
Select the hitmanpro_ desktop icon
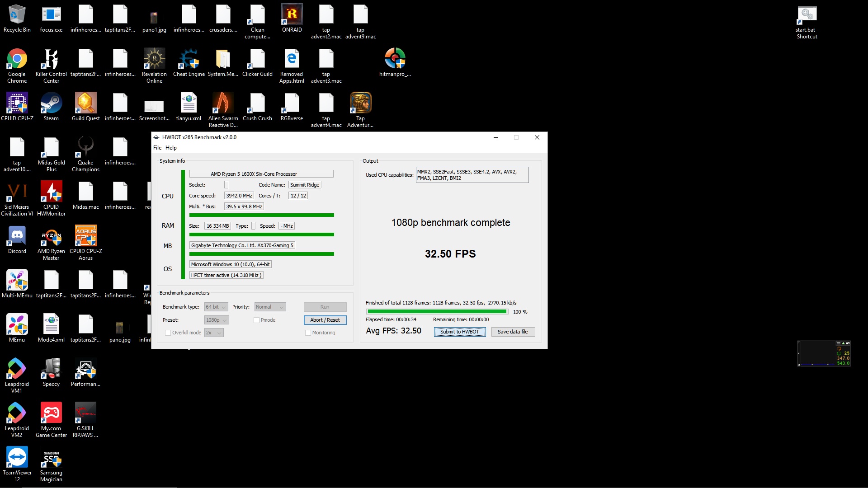point(395,62)
